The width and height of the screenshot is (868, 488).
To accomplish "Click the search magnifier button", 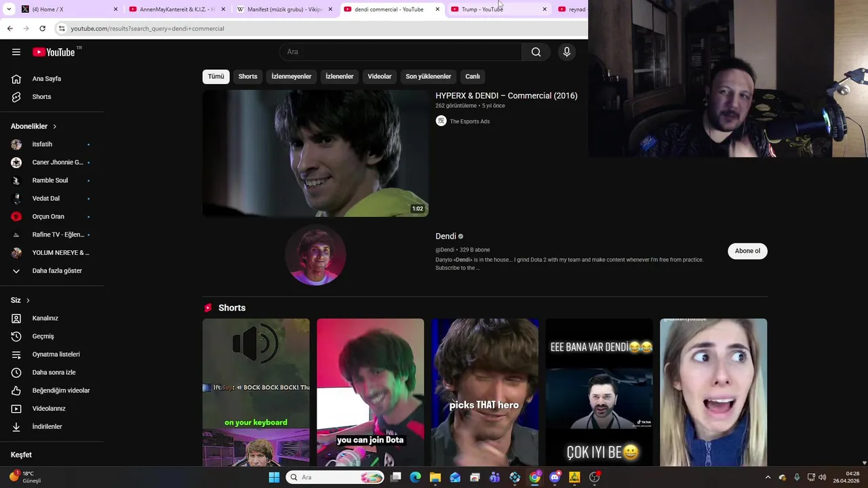I will 536,52.
